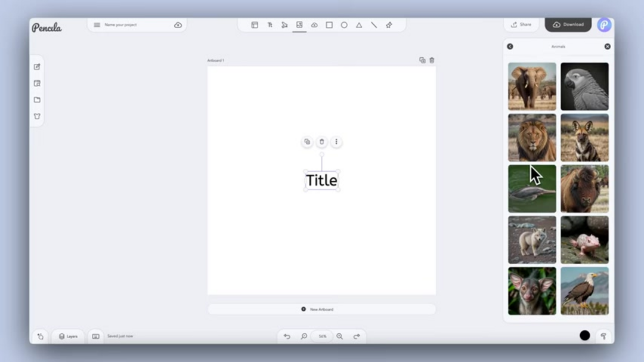Open the Layers panel
The image size is (644, 362).
tap(68, 336)
